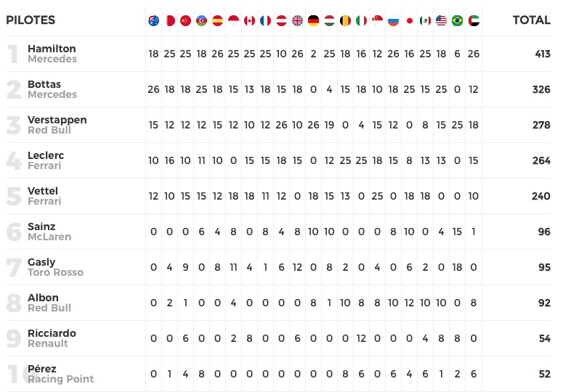Click the PILOTES column header
Viewport: 563px width, 392px height.
[31, 20]
